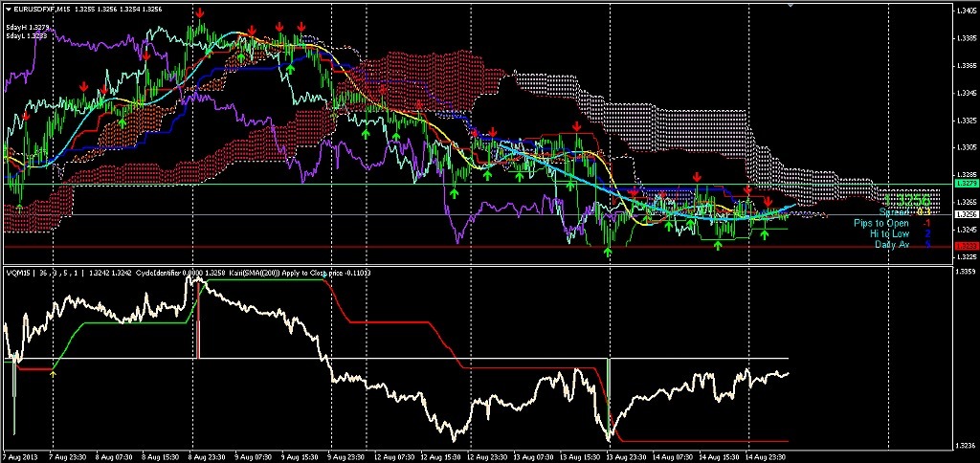Select the yellow arrow marker in indicator window
This screenshot has width=980, height=463.
[x=54, y=374]
